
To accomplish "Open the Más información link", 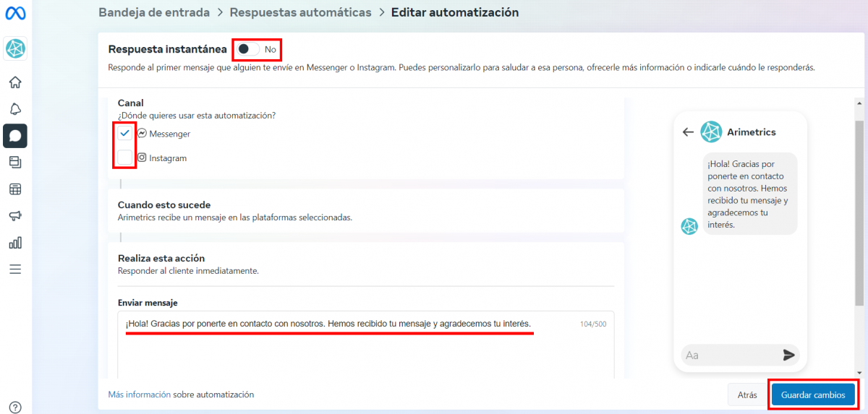I will tap(140, 394).
